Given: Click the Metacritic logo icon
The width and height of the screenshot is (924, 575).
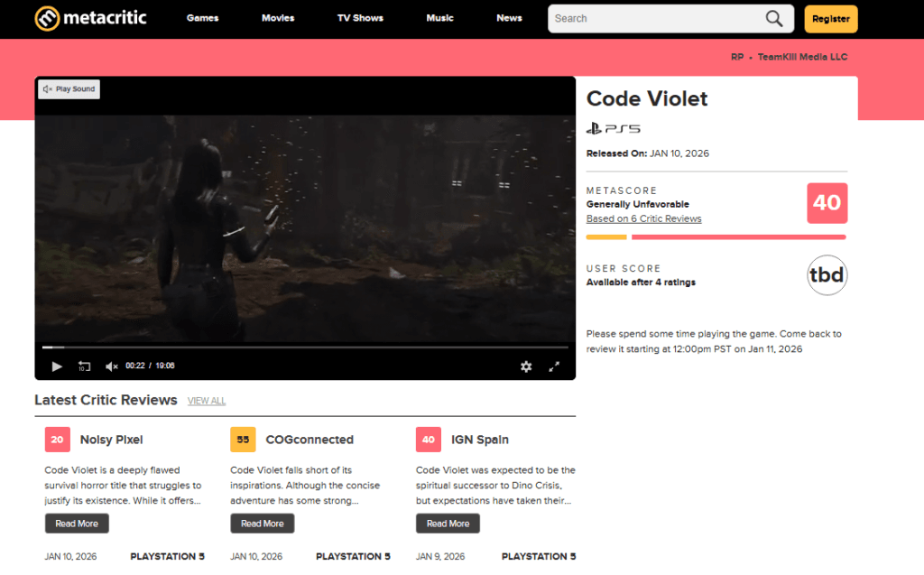Looking at the screenshot, I should click(48, 18).
